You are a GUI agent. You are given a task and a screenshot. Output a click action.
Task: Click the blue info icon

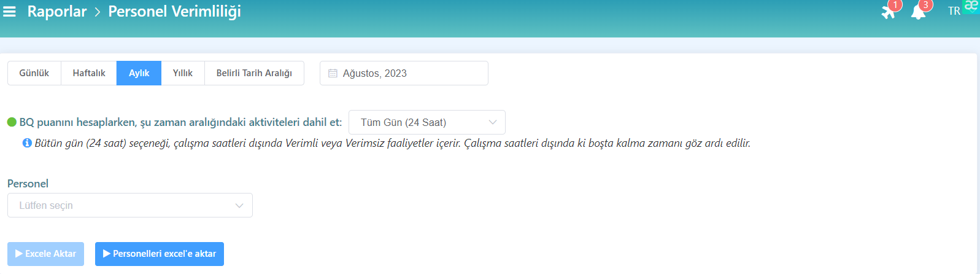(x=27, y=143)
